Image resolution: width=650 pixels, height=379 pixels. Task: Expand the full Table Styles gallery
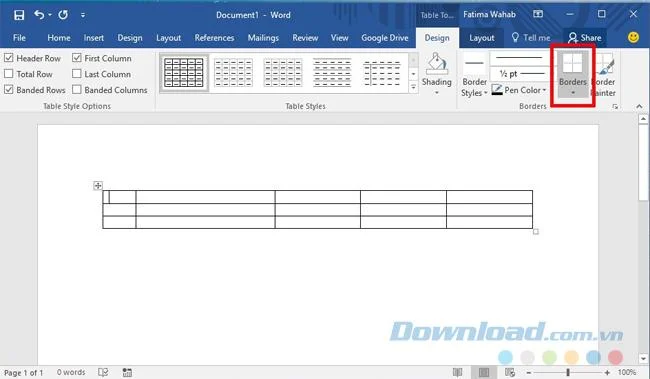[413, 87]
